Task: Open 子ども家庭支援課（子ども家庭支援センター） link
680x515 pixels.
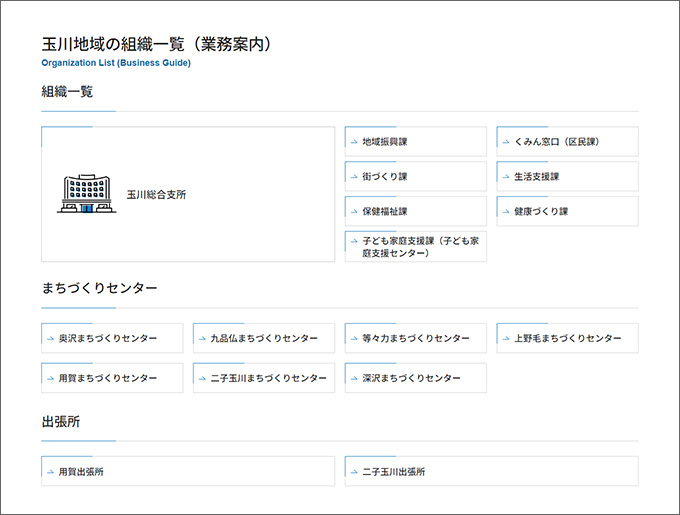Action: coord(415,247)
